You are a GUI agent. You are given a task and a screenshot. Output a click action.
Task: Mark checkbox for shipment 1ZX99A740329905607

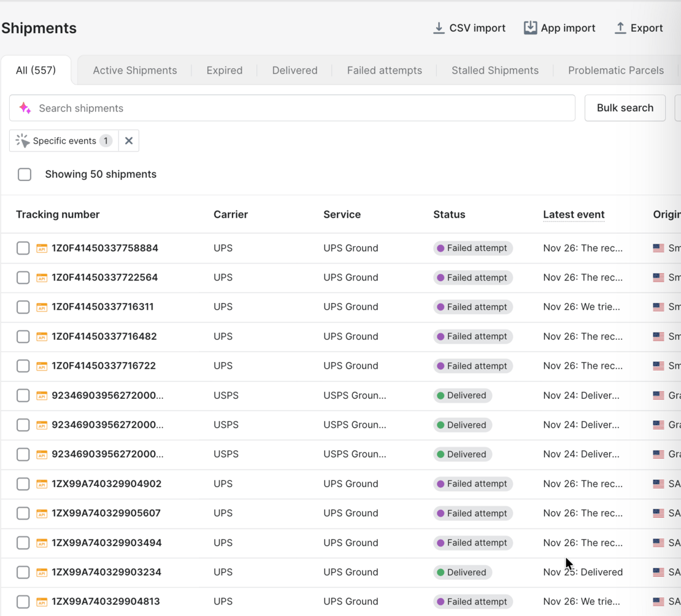23,514
